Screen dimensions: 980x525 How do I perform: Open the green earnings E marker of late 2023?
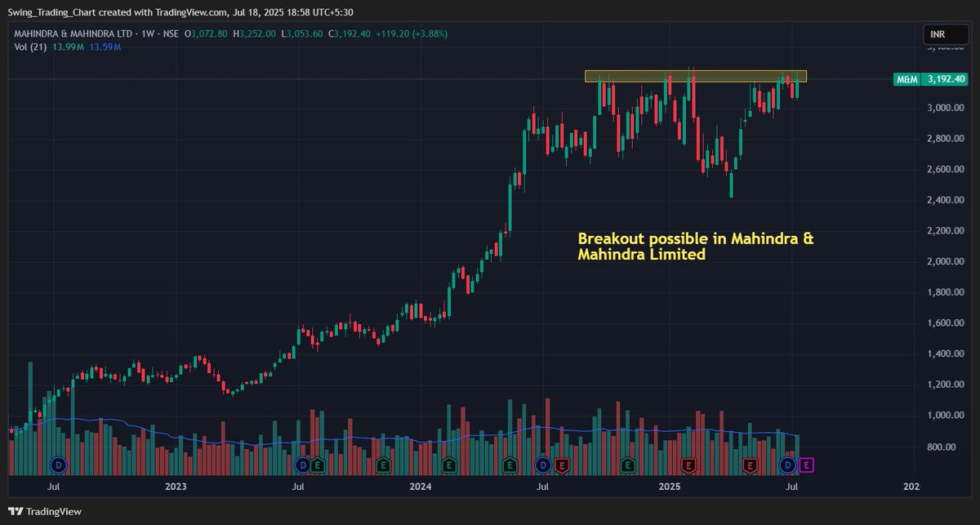click(x=382, y=465)
